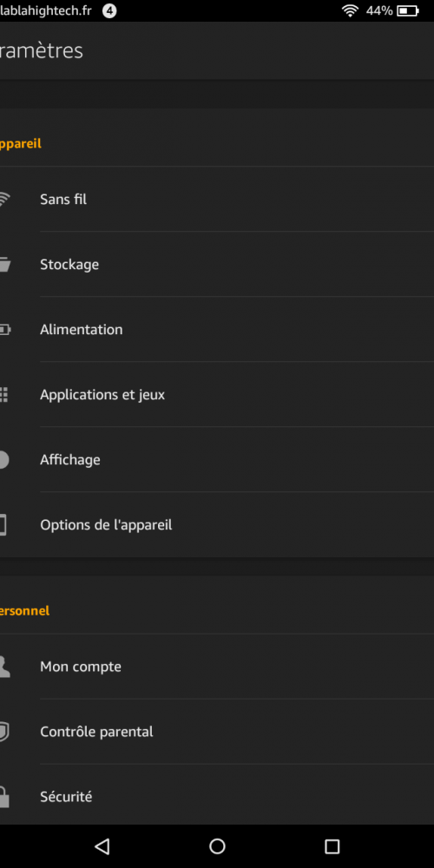Tap the Android back navigation button
The width and height of the screenshot is (434, 868).
102,845
